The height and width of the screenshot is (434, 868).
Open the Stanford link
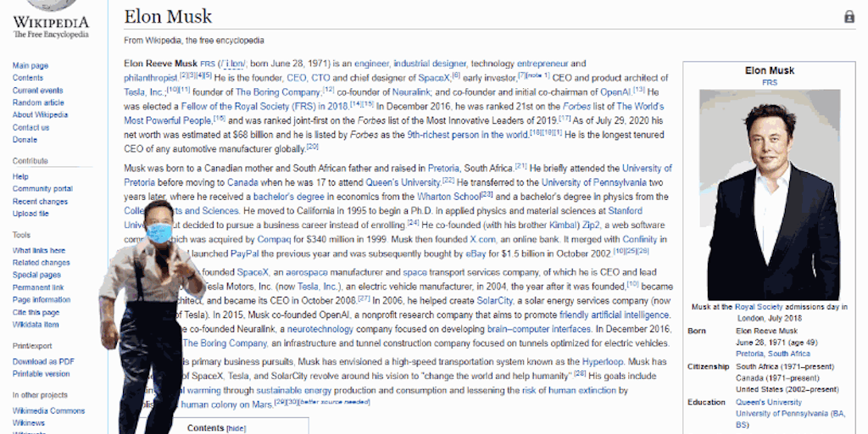625,211
